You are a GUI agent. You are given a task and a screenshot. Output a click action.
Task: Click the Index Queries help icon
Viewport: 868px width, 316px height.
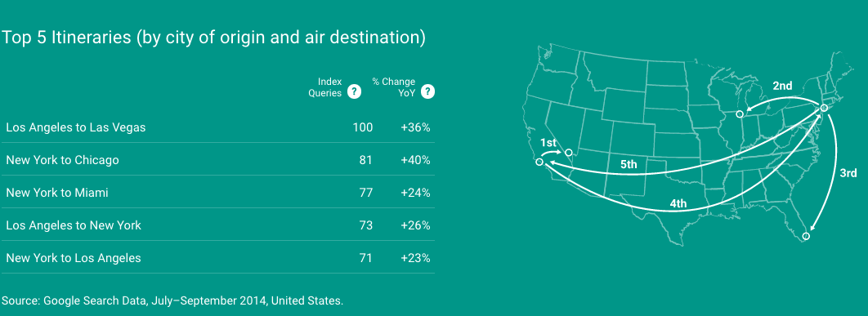pyautogui.click(x=354, y=92)
